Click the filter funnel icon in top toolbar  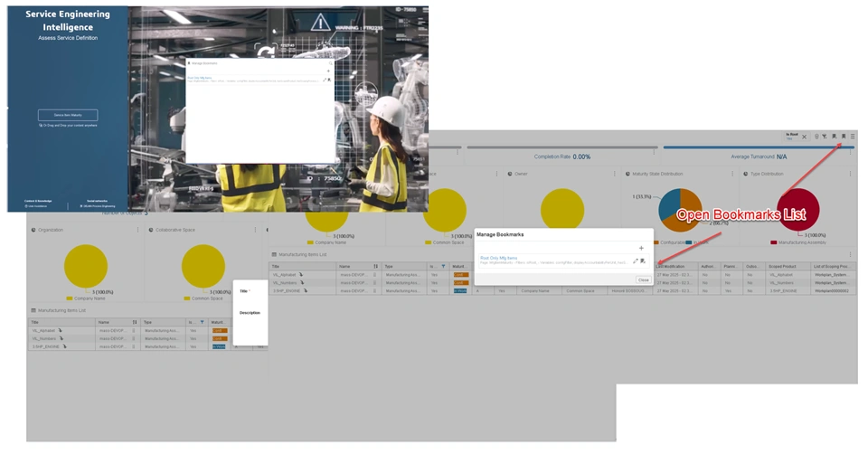coord(824,137)
